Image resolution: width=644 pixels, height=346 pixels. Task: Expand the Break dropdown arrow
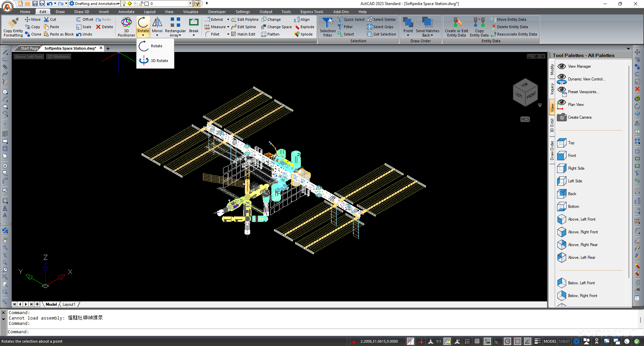click(x=194, y=35)
